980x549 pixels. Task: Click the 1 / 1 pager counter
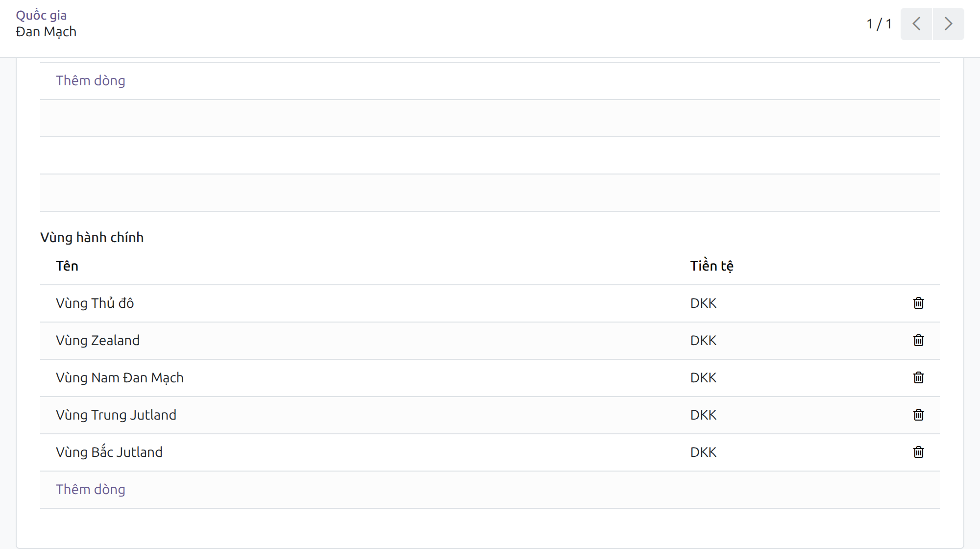(x=879, y=24)
